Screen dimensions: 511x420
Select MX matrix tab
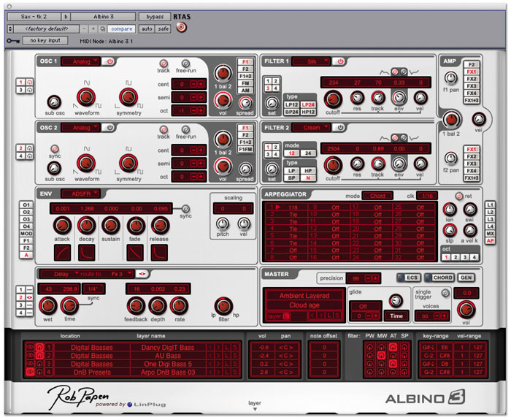point(490,234)
